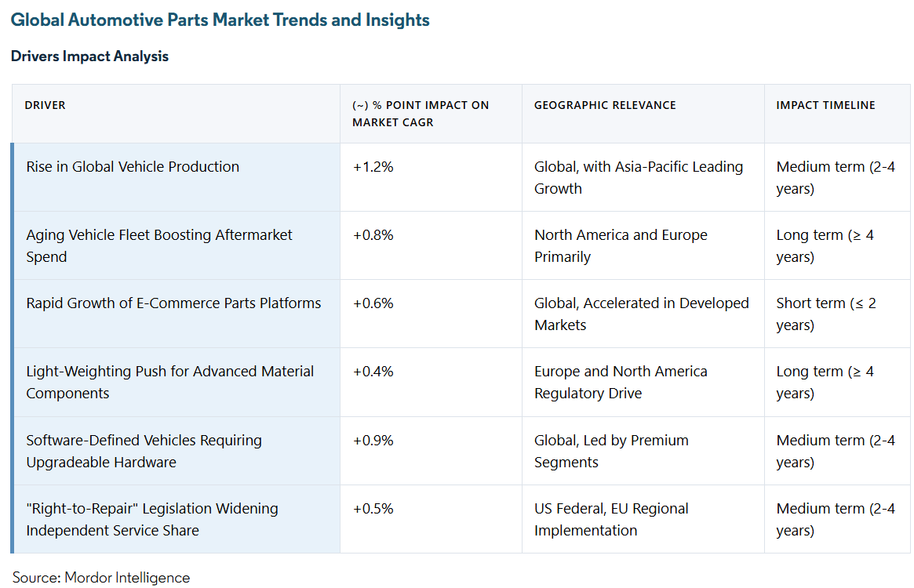Select 'North America and Europe Primarily' cell
The image size is (914, 588).
coord(621,245)
